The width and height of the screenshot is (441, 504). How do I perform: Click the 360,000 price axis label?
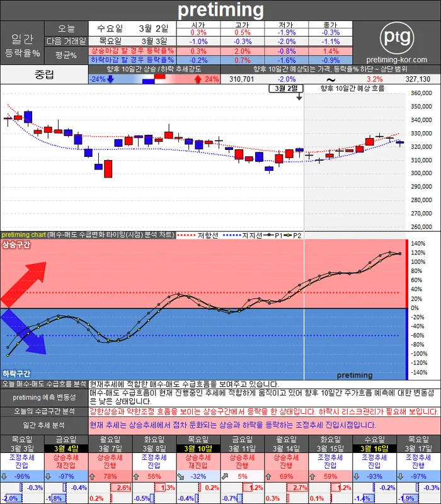click(x=421, y=93)
